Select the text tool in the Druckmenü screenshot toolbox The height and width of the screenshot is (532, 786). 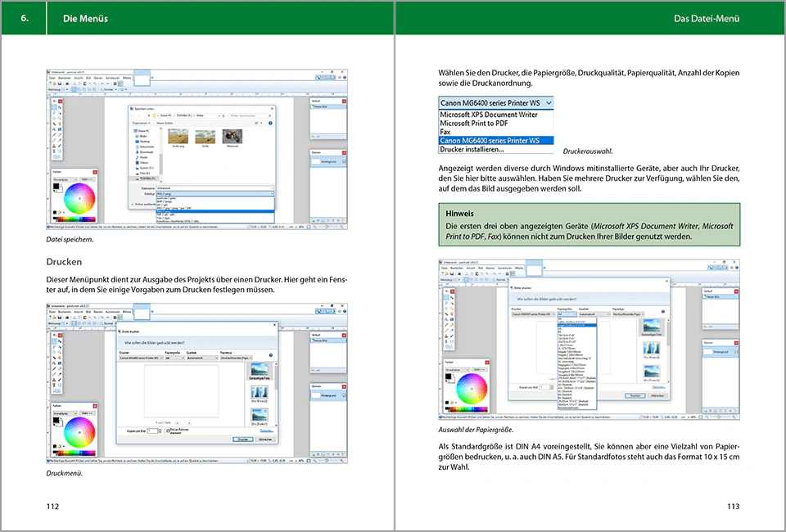54,385
